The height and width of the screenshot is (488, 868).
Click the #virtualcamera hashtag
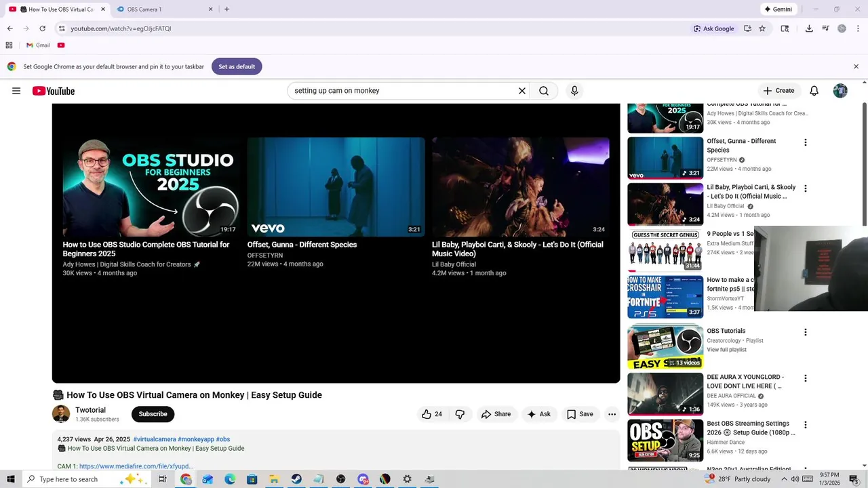click(x=155, y=440)
